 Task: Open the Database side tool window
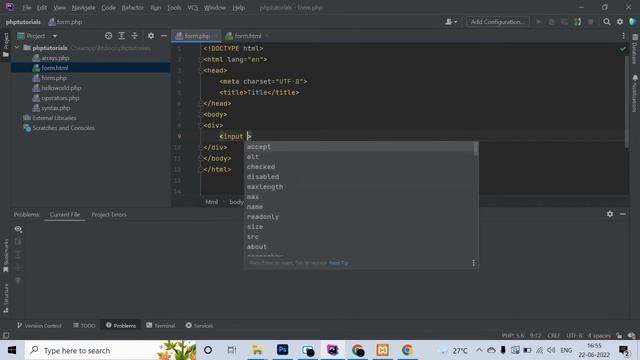click(x=635, y=49)
